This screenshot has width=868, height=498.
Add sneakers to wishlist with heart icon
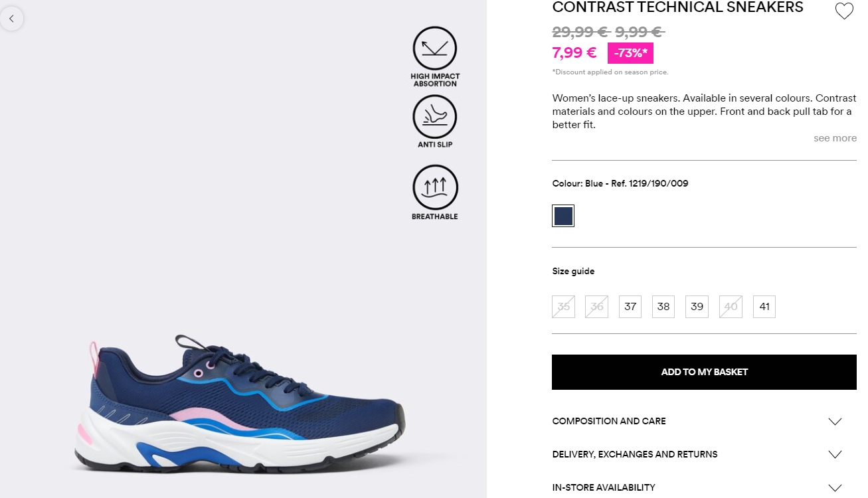coord(843,11)
